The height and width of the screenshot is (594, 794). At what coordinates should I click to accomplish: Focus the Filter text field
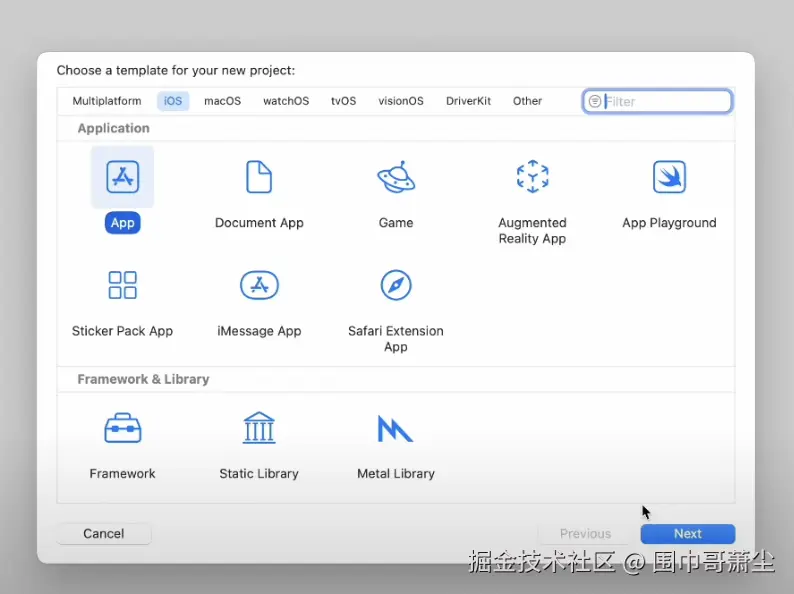(657, 101)
